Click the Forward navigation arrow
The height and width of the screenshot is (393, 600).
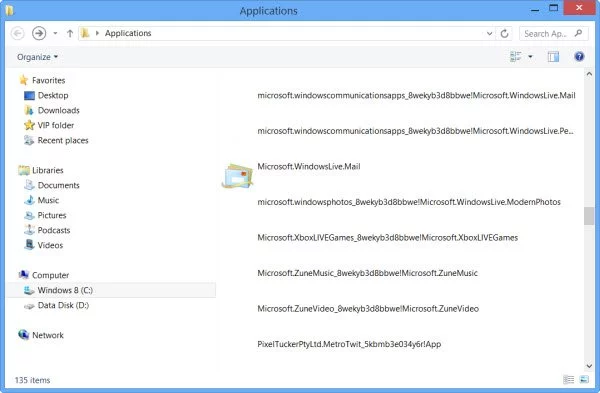[39, 33]
